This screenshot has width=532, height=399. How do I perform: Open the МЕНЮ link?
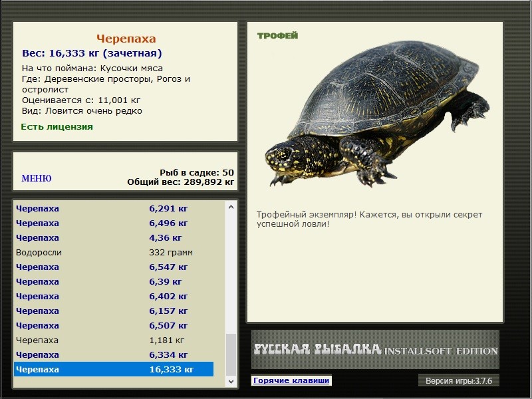click(37, 178)
